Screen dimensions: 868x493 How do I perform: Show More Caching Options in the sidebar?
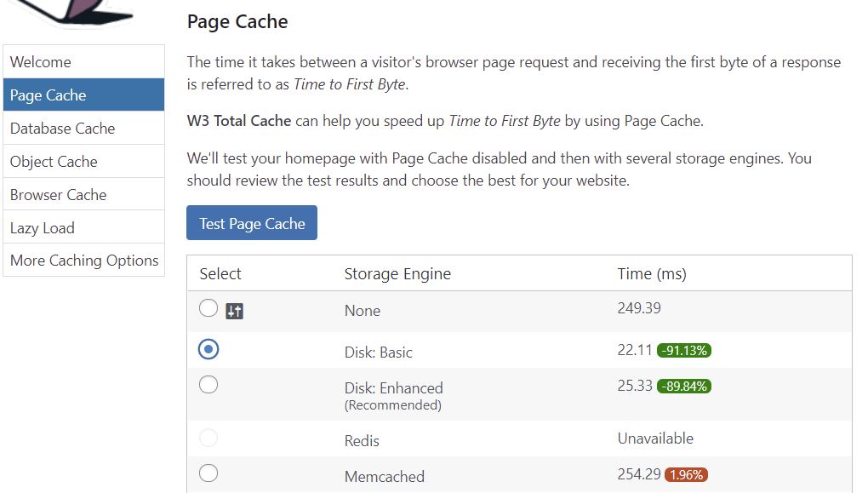click(83, 261)
